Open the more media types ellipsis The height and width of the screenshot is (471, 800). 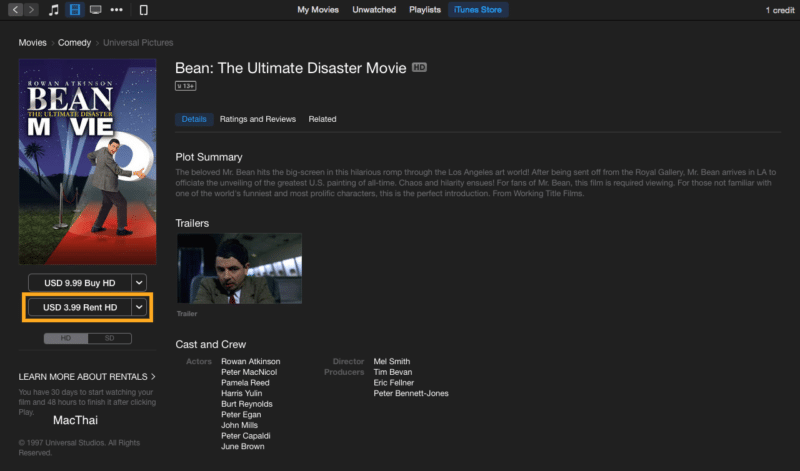pos(116,10)
